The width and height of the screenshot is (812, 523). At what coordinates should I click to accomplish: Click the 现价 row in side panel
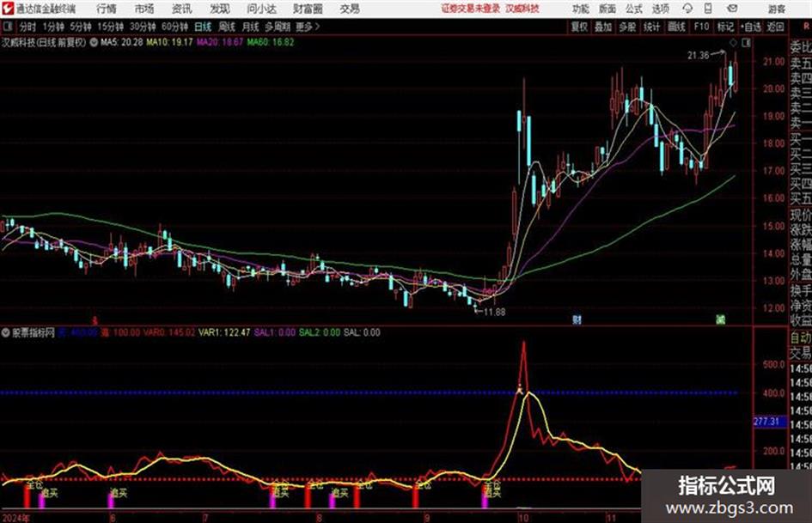click(x=801, y=215)
